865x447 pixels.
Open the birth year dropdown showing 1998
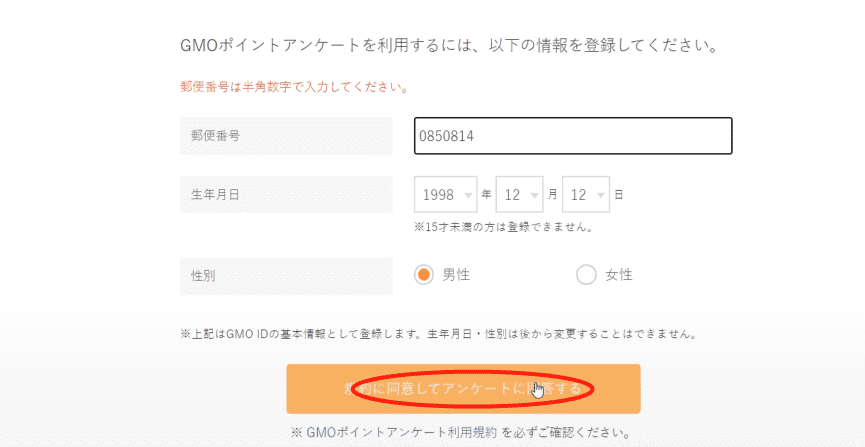445,195
